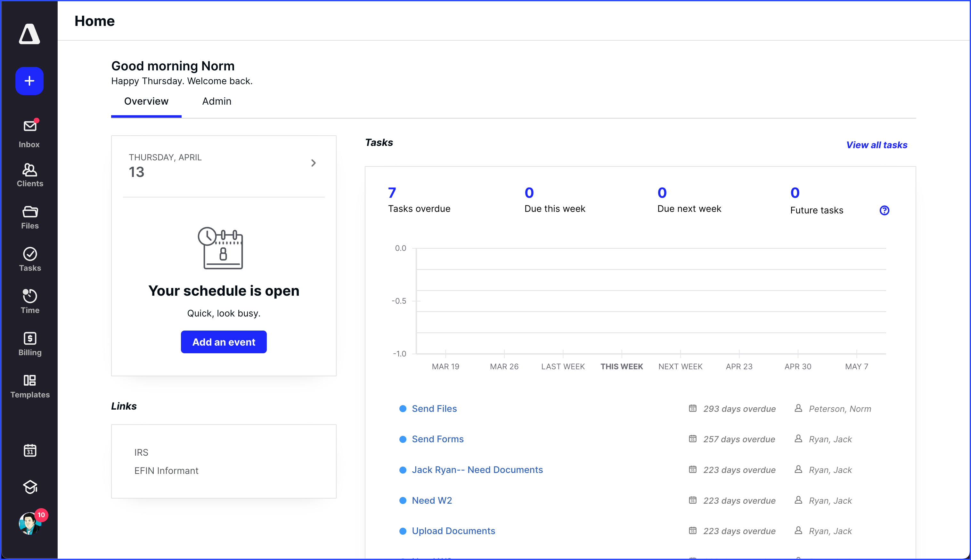Stay on the Overview tab

pos(146,101)
